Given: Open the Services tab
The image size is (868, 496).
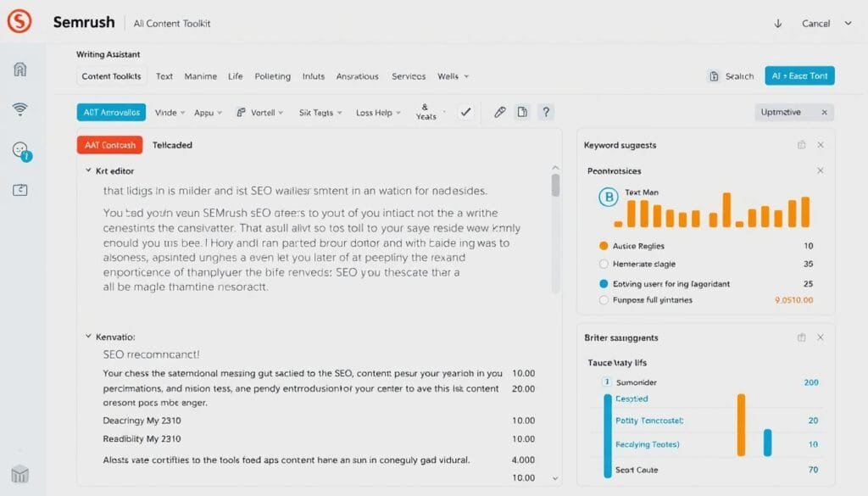Looking at the screenshot, I should click(409, 76).
